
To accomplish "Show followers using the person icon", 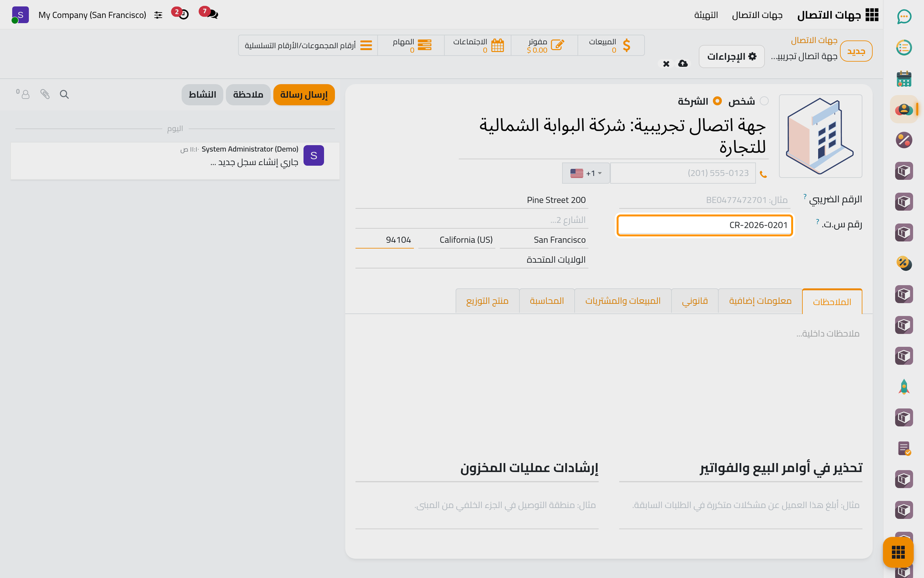I will pos(23,94).
